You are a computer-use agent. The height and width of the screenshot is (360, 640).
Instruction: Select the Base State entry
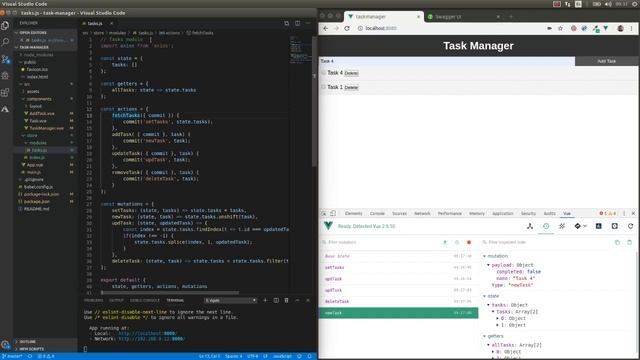398,256
